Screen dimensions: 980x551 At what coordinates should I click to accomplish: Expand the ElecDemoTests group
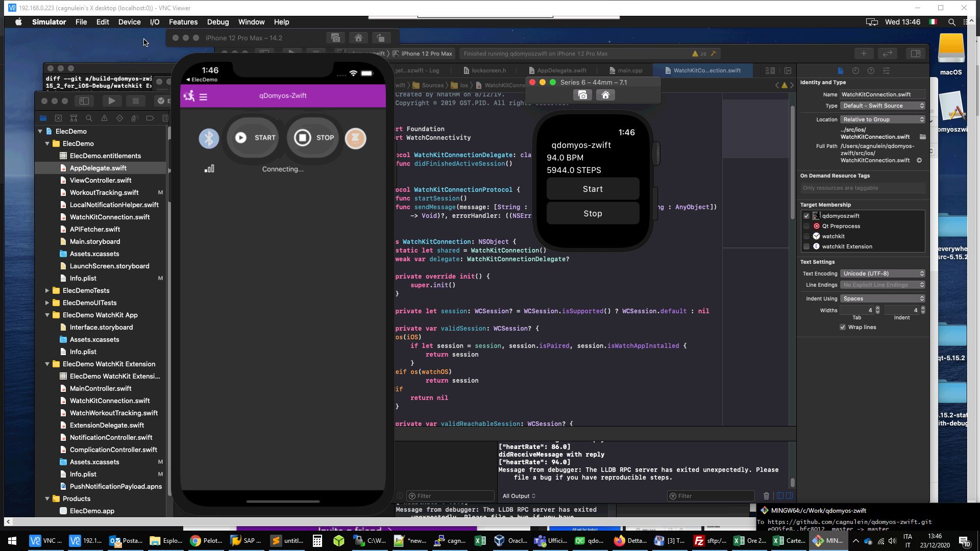(47, 291)
